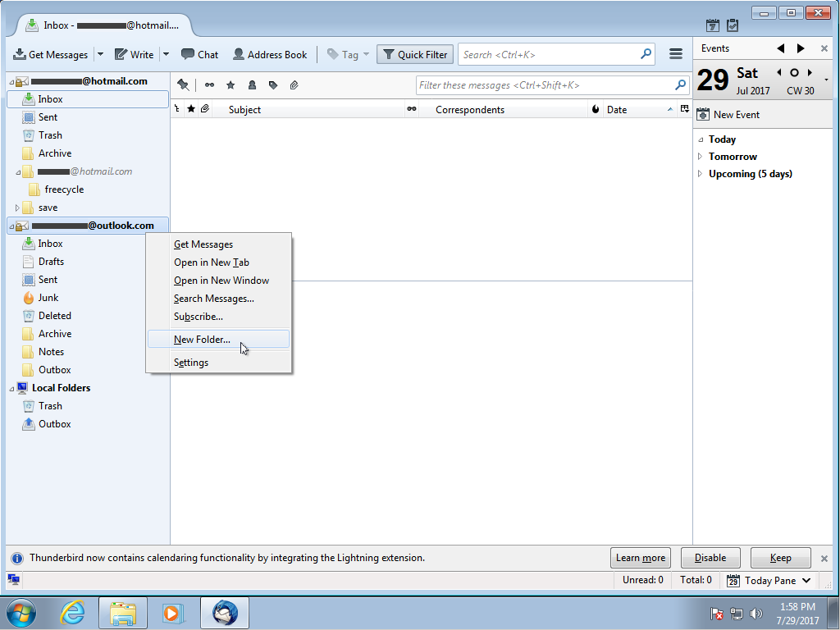Expand the save folder tree
The width and height of the screenshot is (840, 630).
[17, 208]
